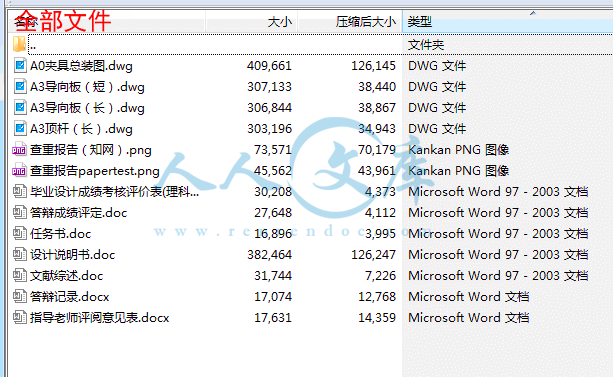Select 指导老师评阅意见表.docx in the list
This screenshot has width=613, height=377.
[x=100, y=318]
